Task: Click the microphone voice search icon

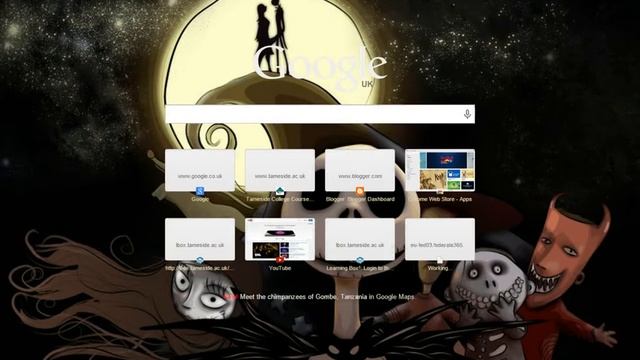Action: pyautogui.click(x=467, y=114)
